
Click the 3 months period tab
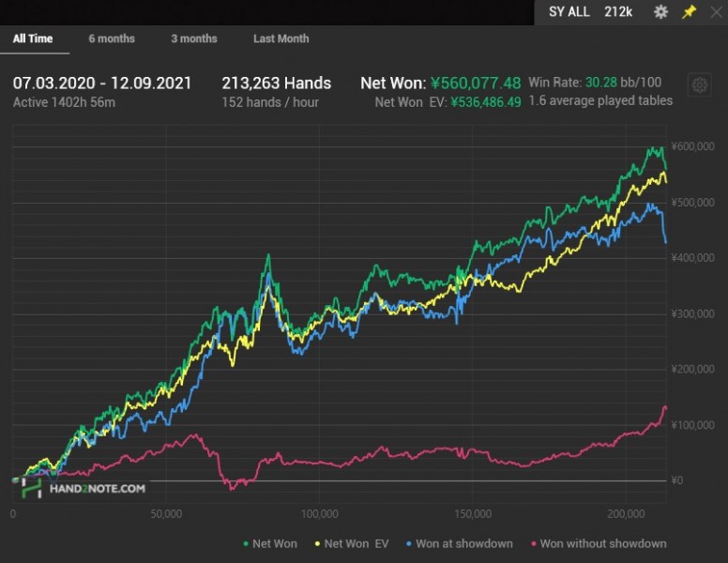click(194, 38)
